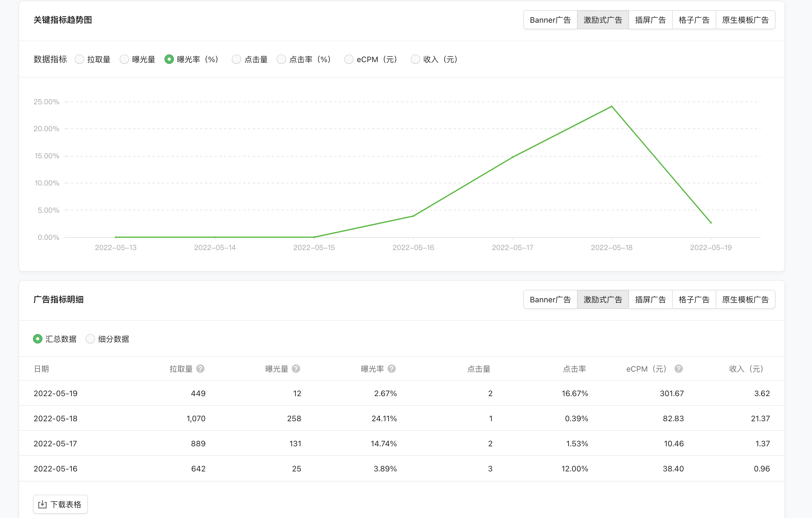The height and width of the screenshot is (518, 812).
Task: Switch trend chart to 插屏广告 tab
Action: (x=650, y=20)
